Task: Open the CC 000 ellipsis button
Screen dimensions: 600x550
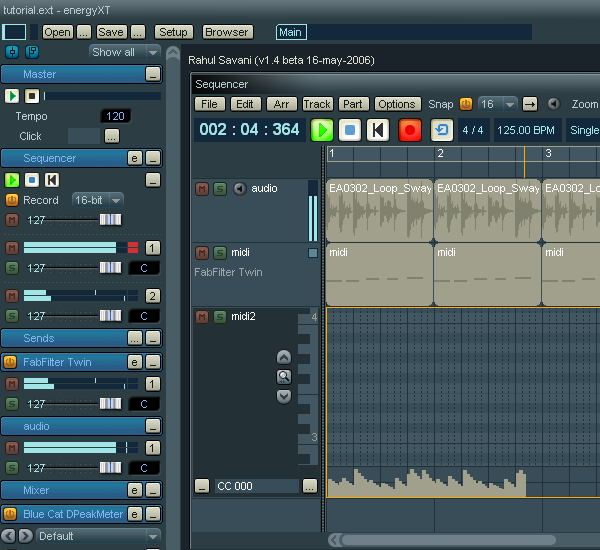Action: tap(310, 486)
